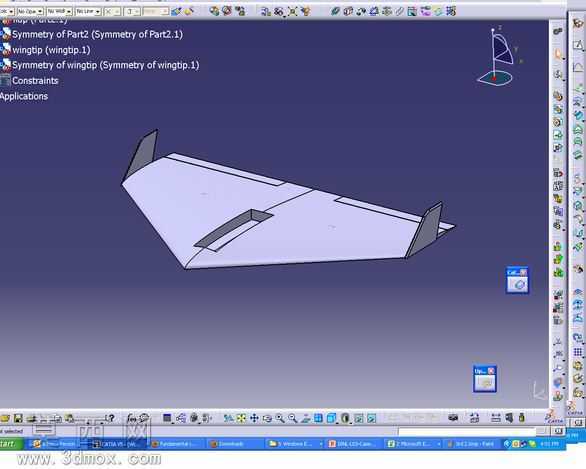
Task: Select 'Symmetry of Part2 (Symmetry of Part2.1)' tree node
Action: click(97, 34)
